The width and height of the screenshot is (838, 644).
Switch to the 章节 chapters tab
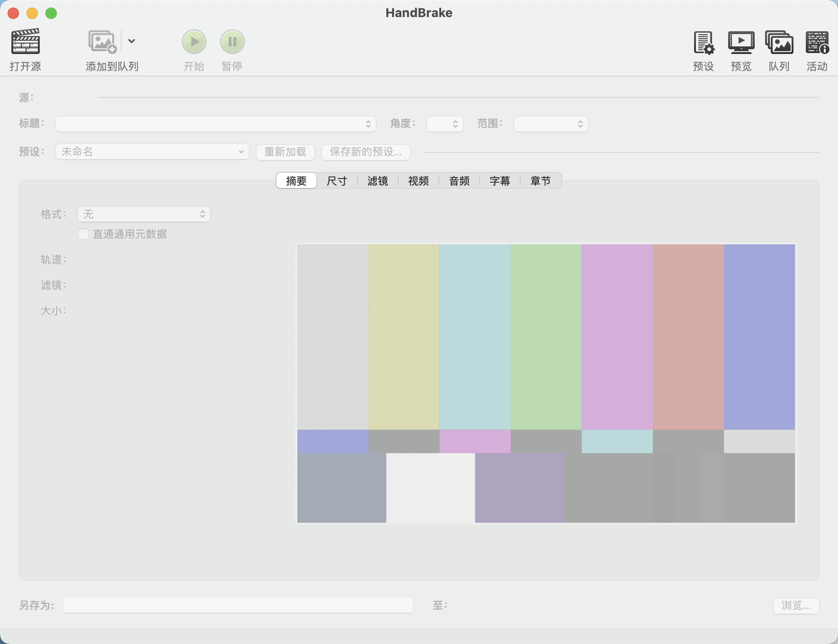click(x=541, y=181)
